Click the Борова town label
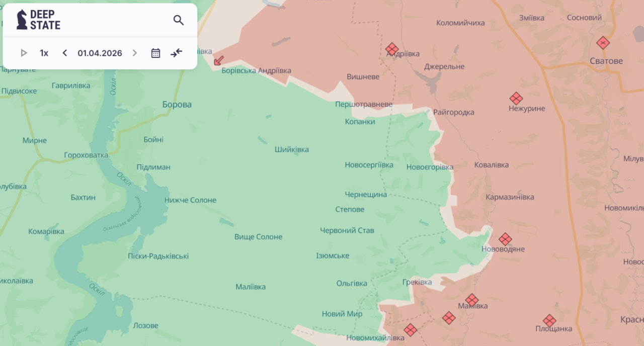This screenshot has width=644, height=346. point(177,105)
